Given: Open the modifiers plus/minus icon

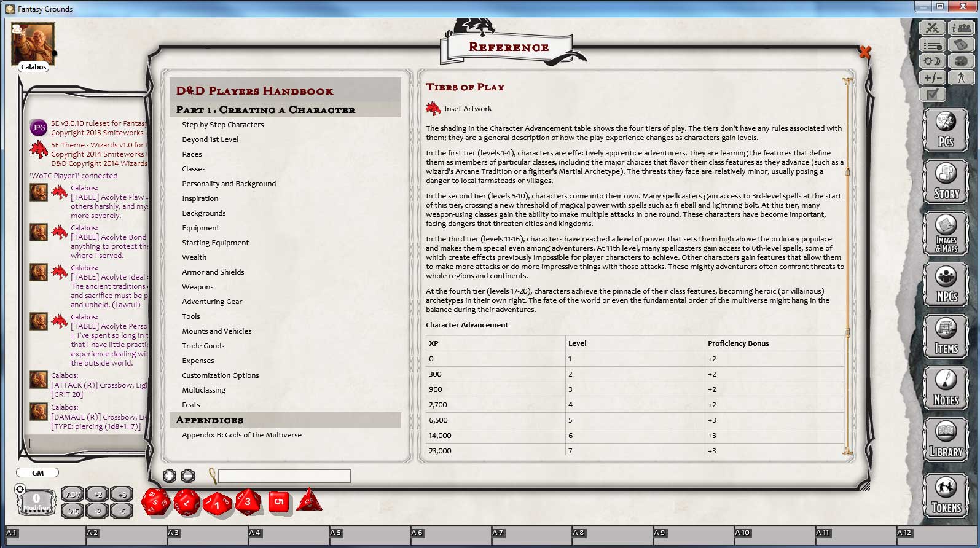Looking at the screenshot, I should coord(932,77).
